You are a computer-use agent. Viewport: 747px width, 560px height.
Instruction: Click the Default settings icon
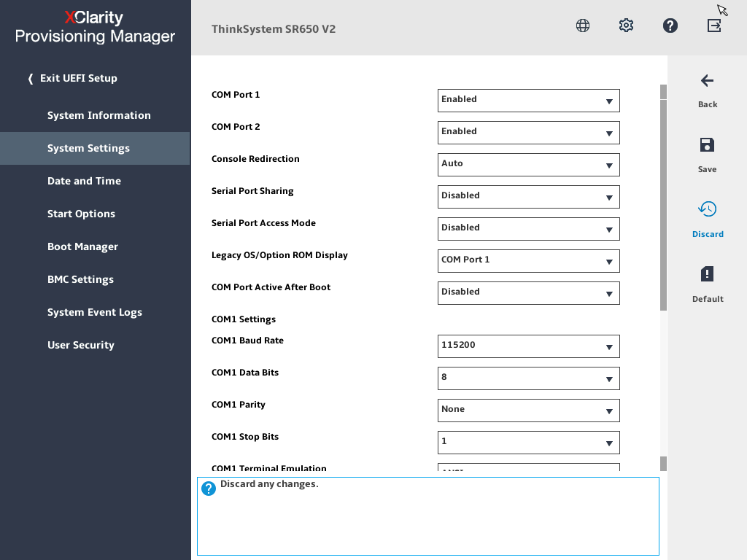coord(707,274)
